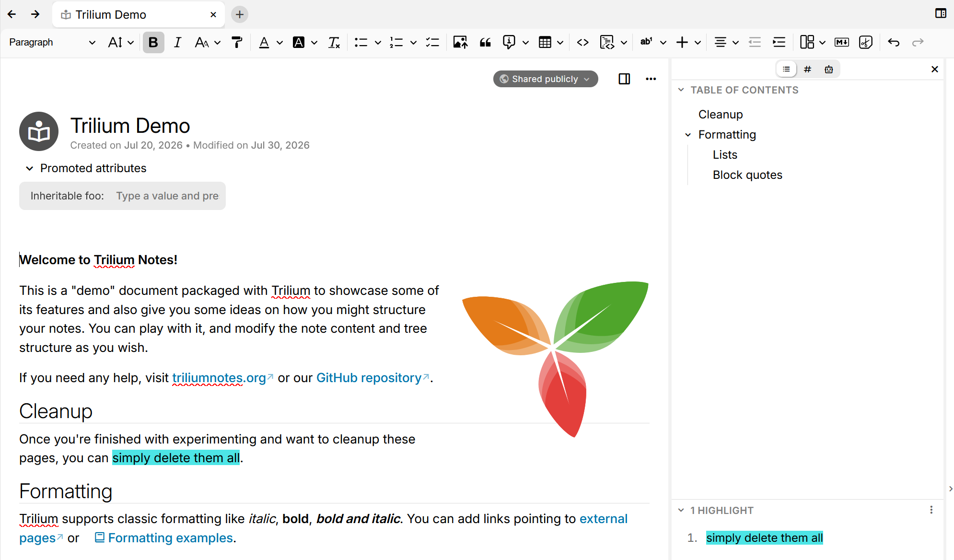Image resolution: width=954 pixels, height=560 pixels.
Task: Toggle the right pane layout icon
Action: tap(941, 13)
